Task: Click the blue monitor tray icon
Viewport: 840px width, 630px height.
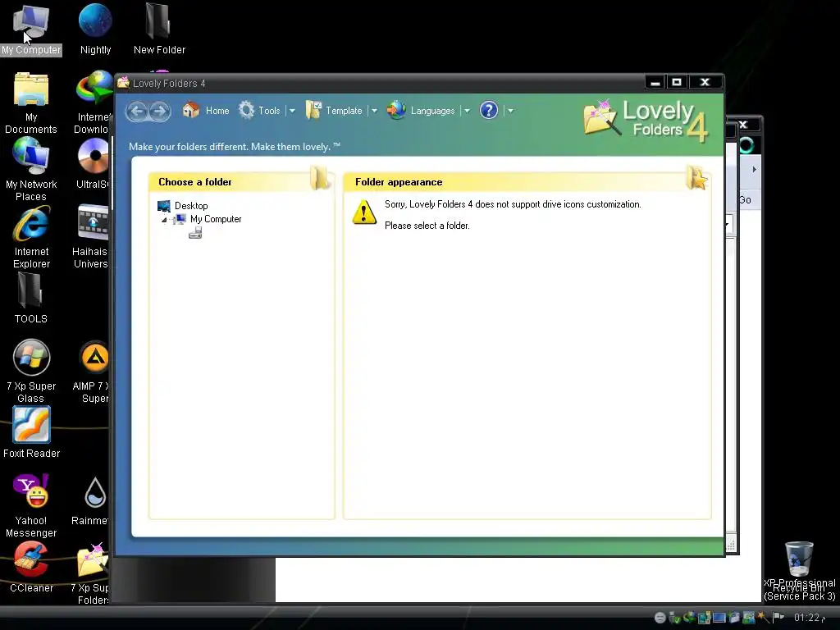Action: point(719,618)
